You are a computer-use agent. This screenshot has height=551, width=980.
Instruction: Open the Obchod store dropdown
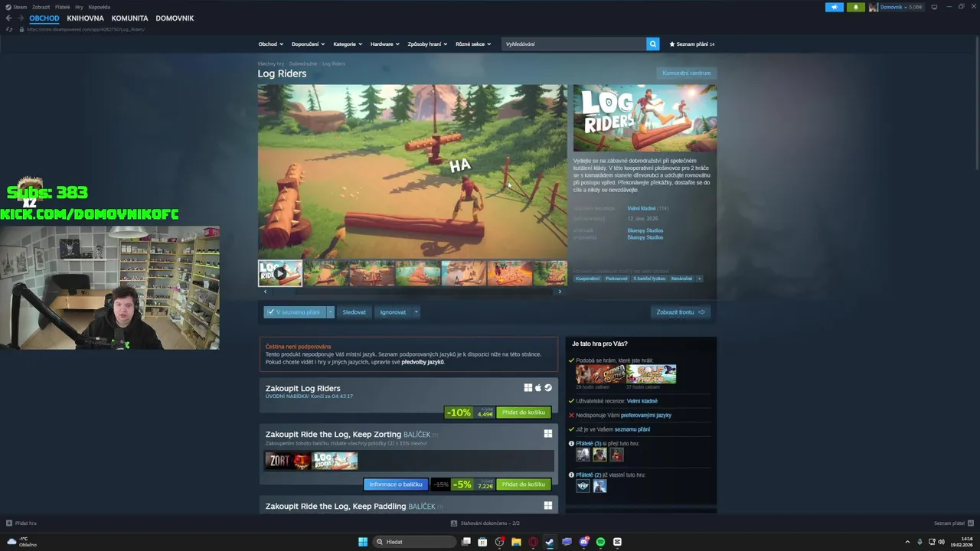pyautogui.click(x=270, y=44)
